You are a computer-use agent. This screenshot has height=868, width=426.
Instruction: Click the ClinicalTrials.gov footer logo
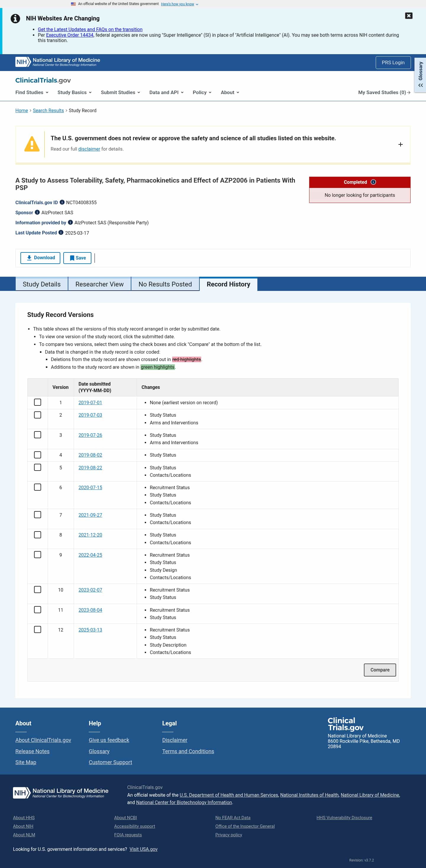[346, 724]
